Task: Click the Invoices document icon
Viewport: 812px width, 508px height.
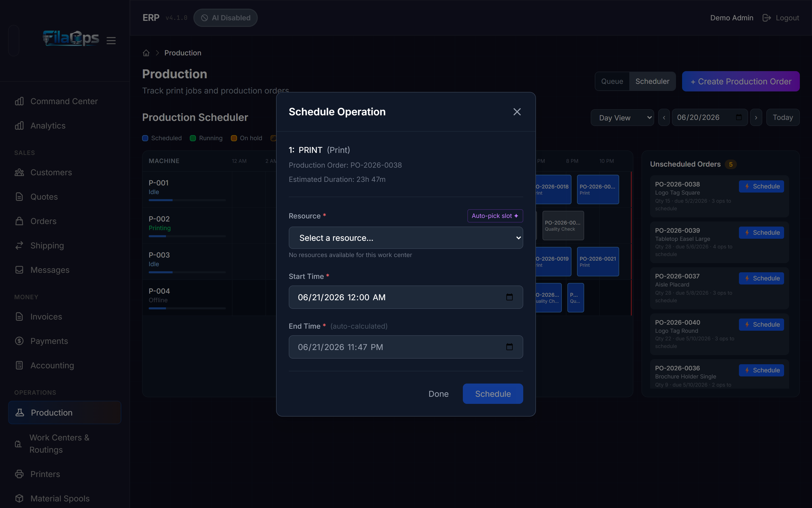Action: [x=20, y=316]
